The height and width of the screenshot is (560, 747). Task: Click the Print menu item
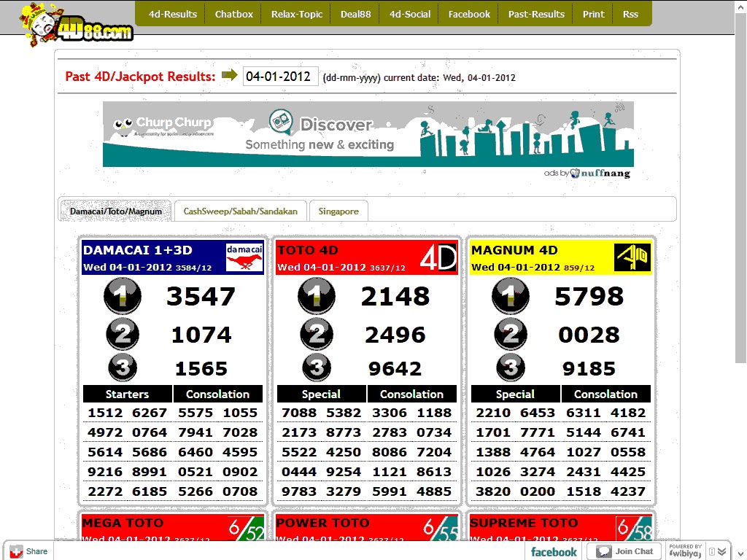coord(594,14)
